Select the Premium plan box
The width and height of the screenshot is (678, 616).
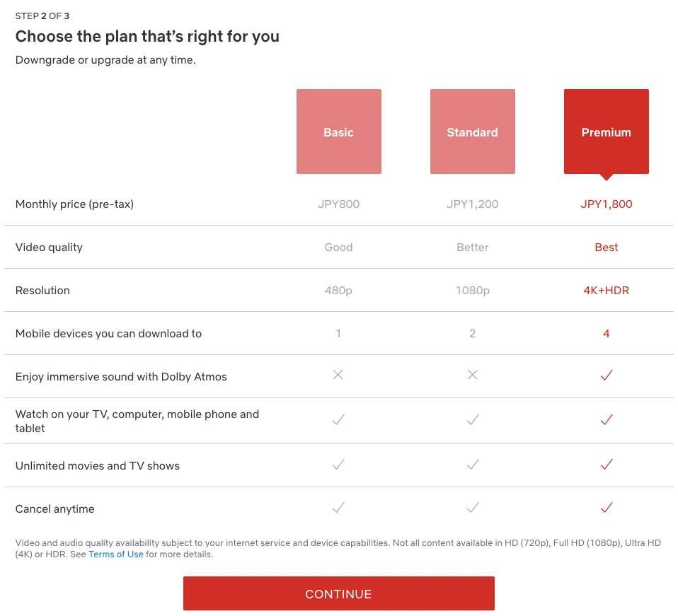coord(606,132)
